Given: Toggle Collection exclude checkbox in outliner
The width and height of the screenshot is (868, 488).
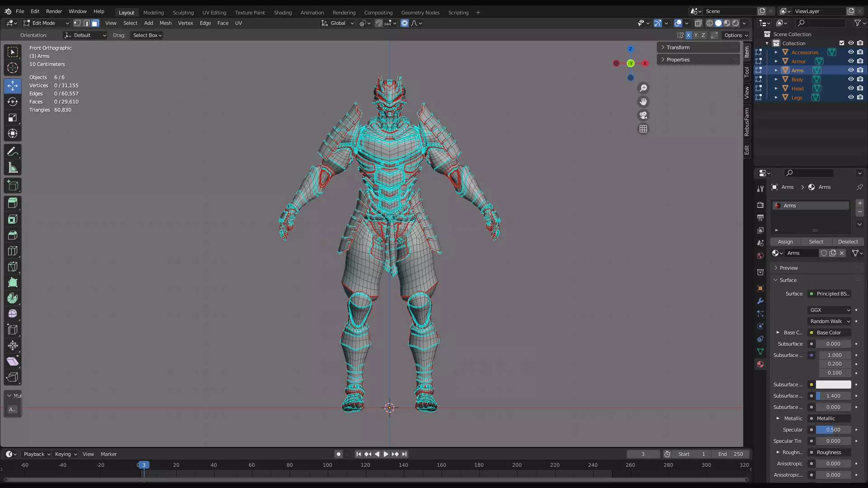Looking at the screenshot, I should click(x=841, y=43).
